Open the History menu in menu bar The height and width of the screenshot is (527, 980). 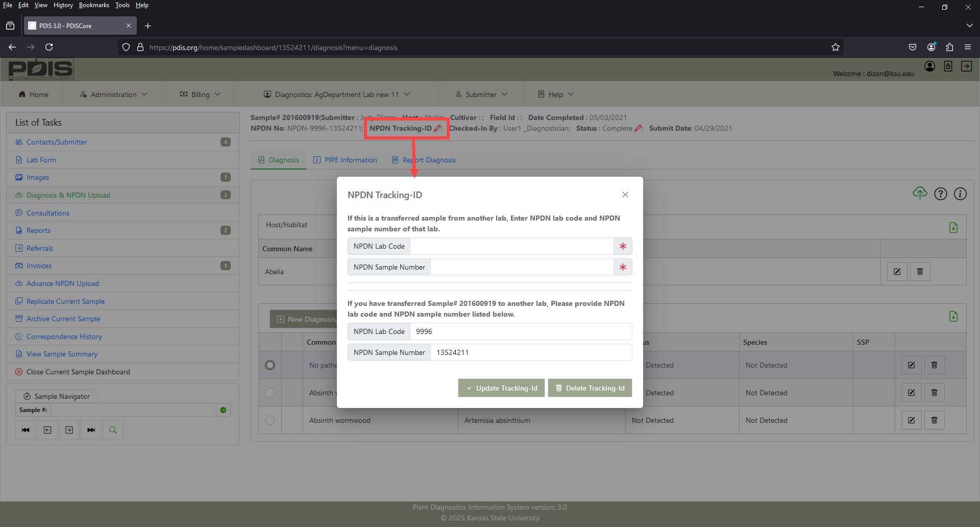coord(63,5)
